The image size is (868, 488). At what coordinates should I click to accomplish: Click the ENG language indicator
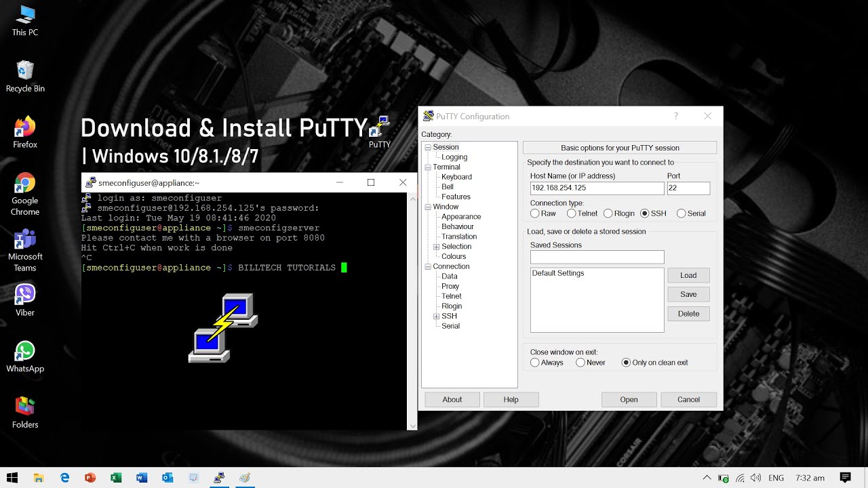click(x=776, y=478)
